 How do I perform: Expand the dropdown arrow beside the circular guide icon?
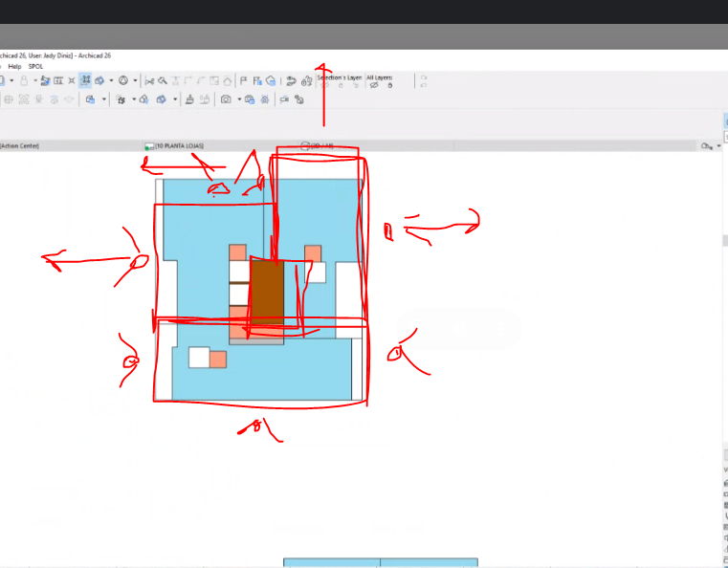pos(135,81)
